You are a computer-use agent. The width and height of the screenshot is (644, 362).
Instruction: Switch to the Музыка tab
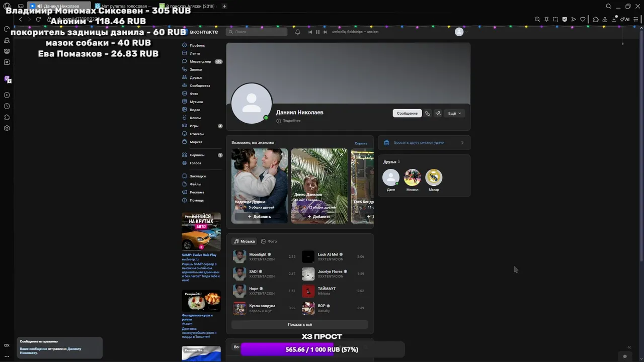(x=245, y=241)
